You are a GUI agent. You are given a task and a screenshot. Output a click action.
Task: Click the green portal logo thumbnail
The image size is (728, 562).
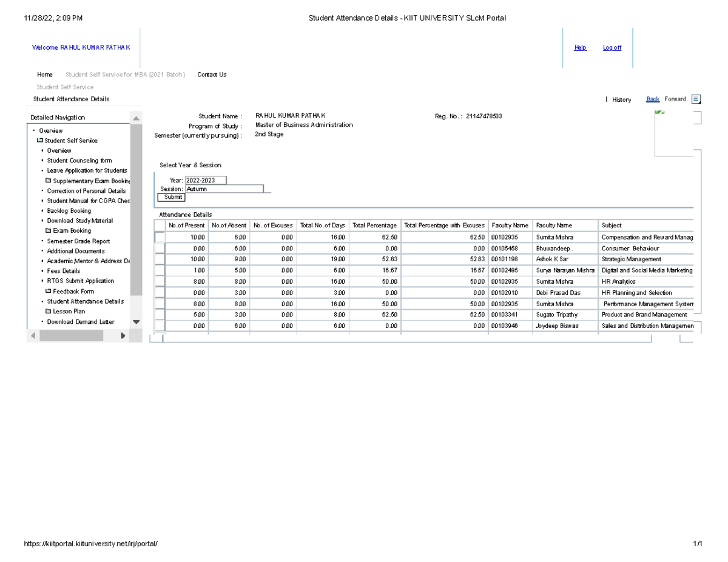pyautogui.click(x=659, y=112)
